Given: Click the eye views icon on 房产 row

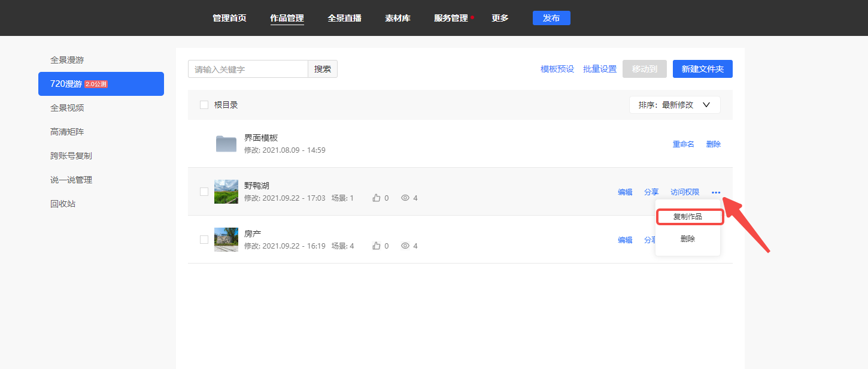Looking at the screenshot, I should click(405, 246).
